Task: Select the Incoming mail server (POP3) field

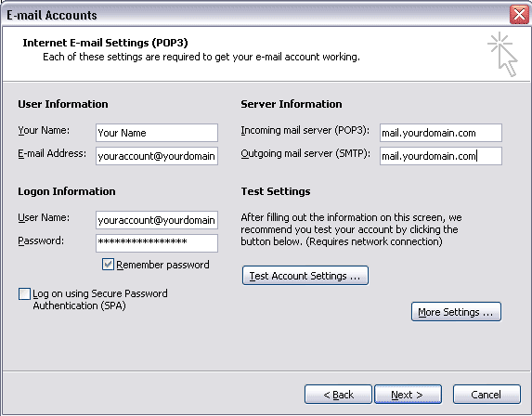Action: [441, 133]
